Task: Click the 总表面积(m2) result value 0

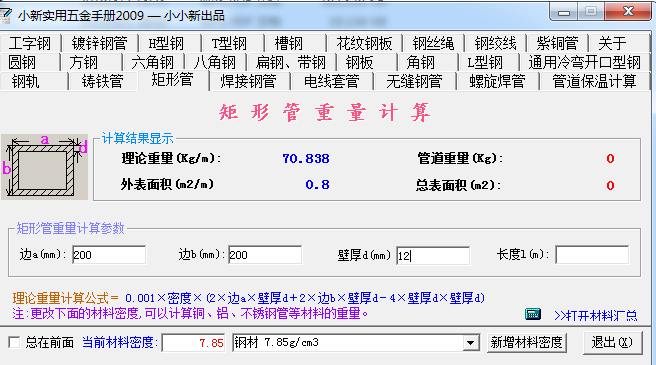Action: click(x=610, y=185)
